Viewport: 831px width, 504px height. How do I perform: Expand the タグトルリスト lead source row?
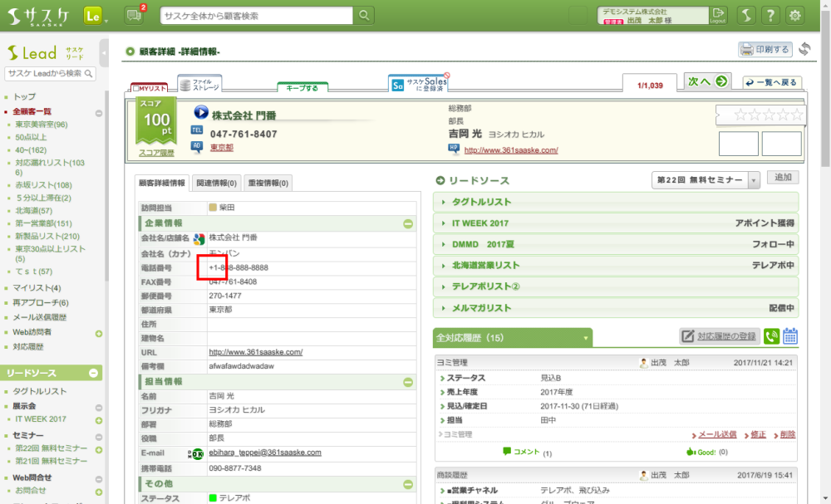click(x=616, y=202)
